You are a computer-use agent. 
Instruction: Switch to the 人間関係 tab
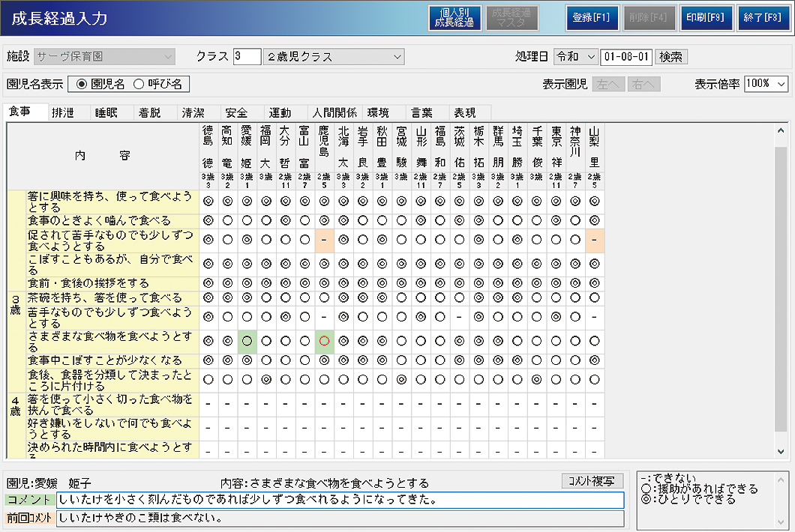tap(334, 113)
